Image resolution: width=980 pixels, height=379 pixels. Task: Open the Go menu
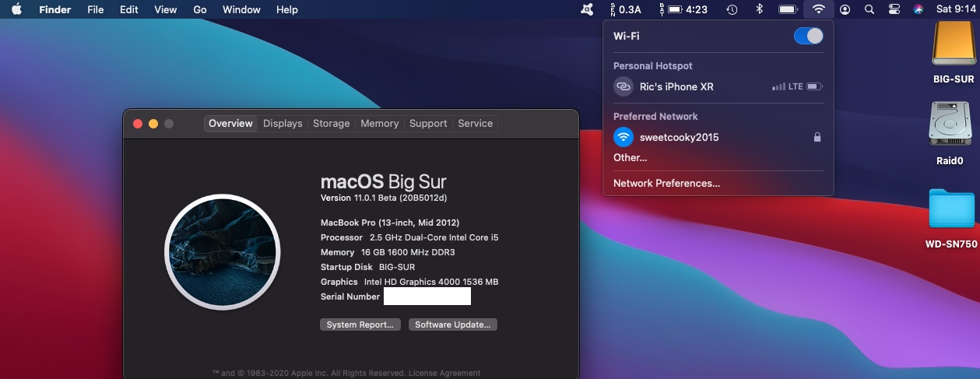click(x=200, y=9)
